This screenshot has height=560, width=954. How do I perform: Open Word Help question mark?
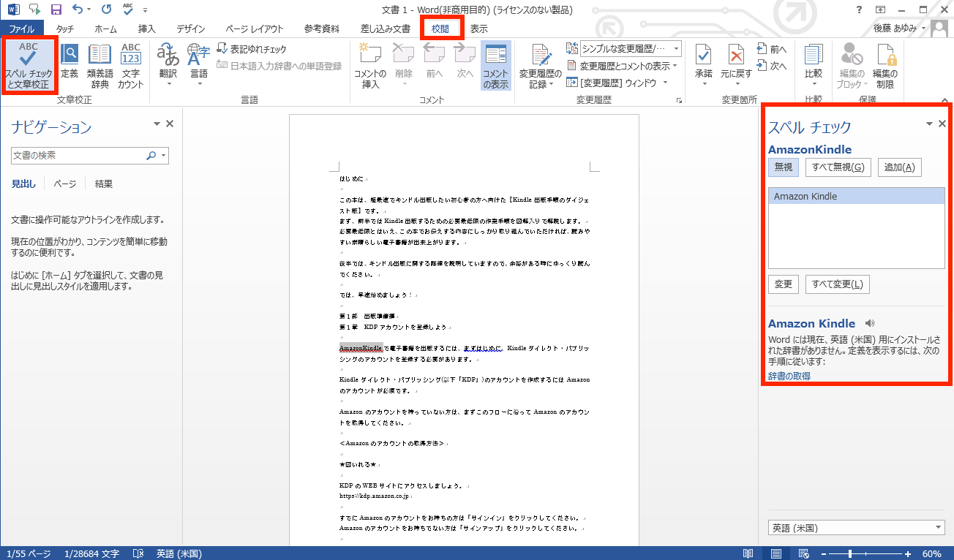click(859, 10)
